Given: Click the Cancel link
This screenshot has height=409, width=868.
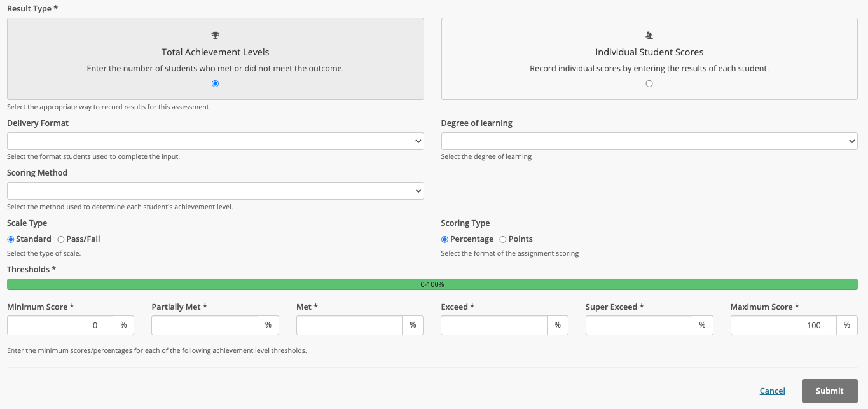Looking at the screenshot, I should click(x=772, y=391).
